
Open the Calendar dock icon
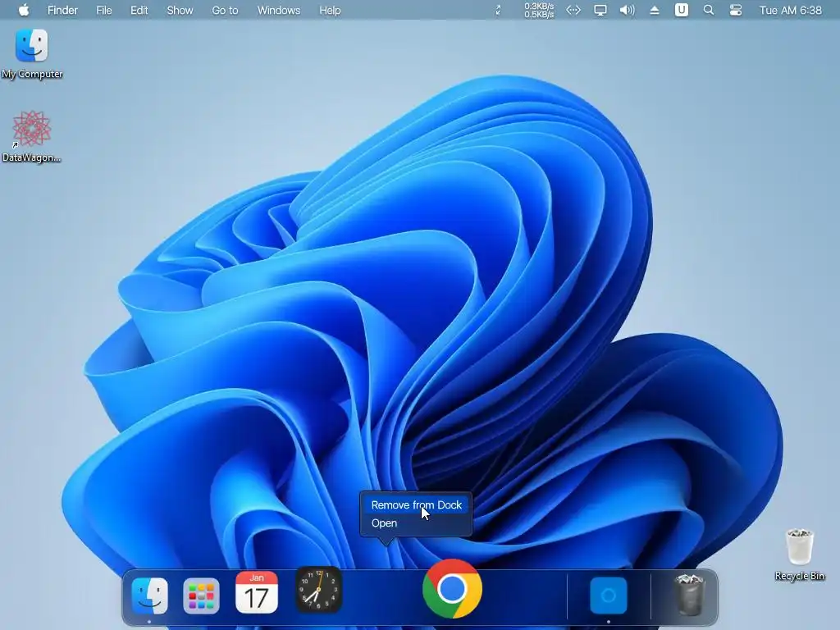(257, 592)
